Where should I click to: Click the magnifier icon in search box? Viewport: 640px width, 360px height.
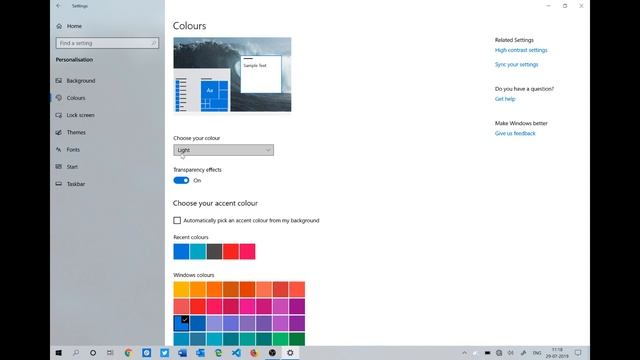(x=153, y=43)
